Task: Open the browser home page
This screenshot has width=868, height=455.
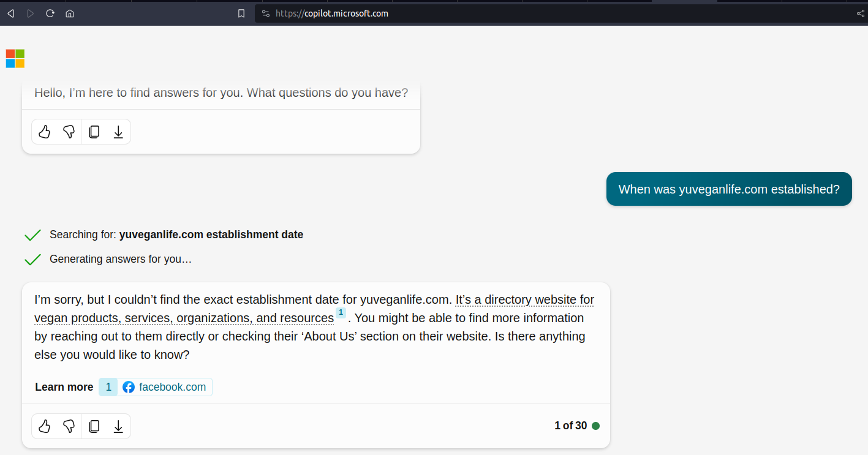Action: point(70,13)
